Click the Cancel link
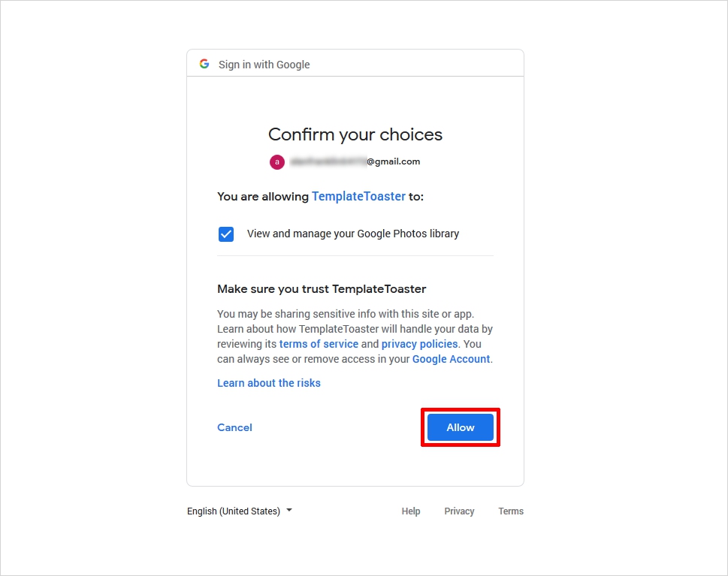The height and width of the screenshot is (576, 728). click(234, 427)
